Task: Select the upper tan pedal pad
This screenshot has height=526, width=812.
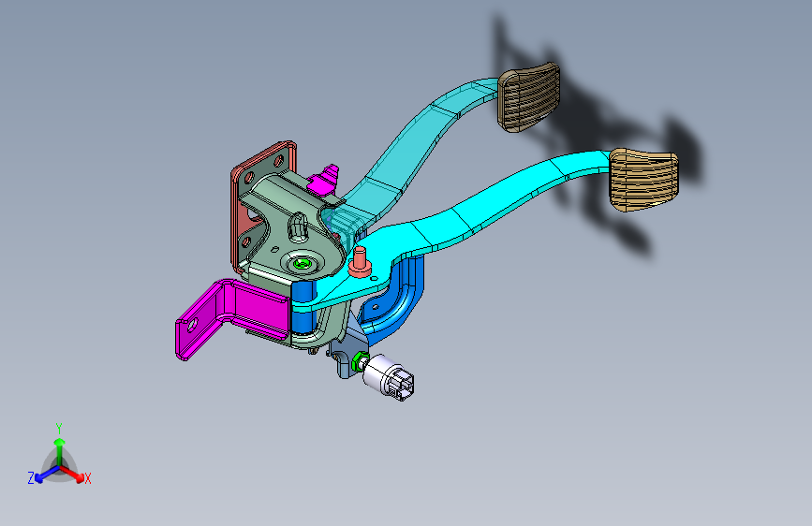Action: (x=529, y=97)
